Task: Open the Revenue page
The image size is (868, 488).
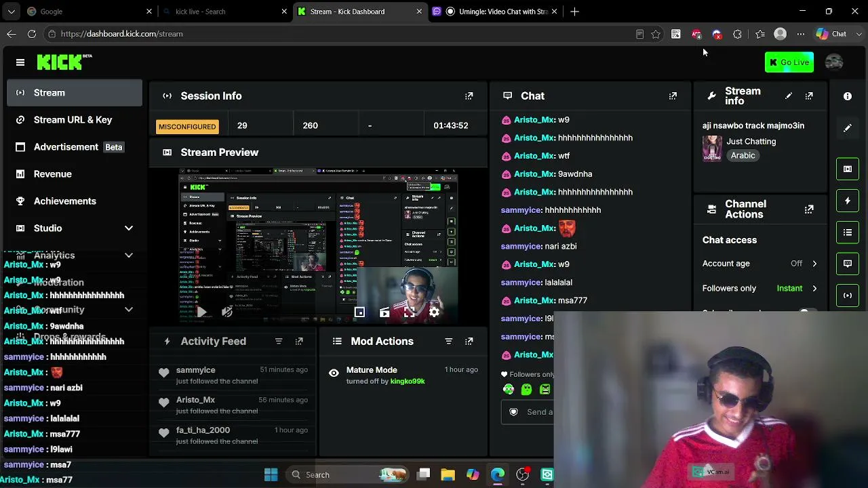Action: [75, 174]
